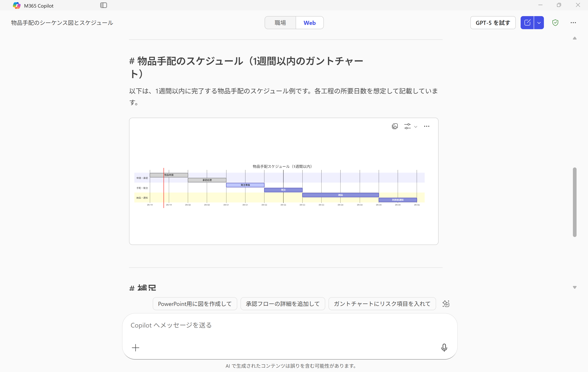Switch to 職場 (work) mode
This screenshot has width=588, height=372.
280,22
